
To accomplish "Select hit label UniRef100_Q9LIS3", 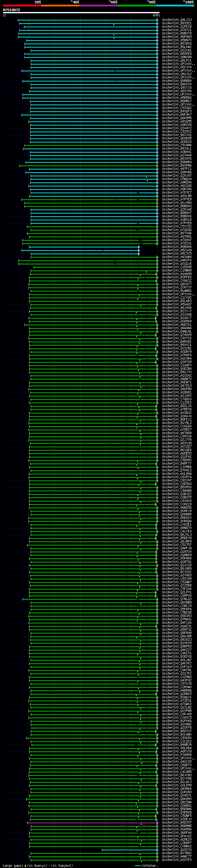I will (x=177, y=20).
